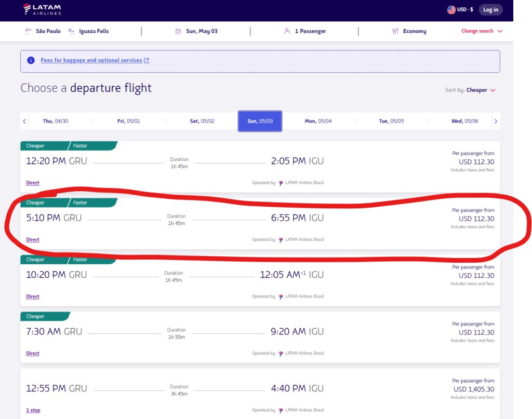Click the calendar icon beside Sun, May 03
This screenshot has width=532, height=419.
(x=178, y=31)
